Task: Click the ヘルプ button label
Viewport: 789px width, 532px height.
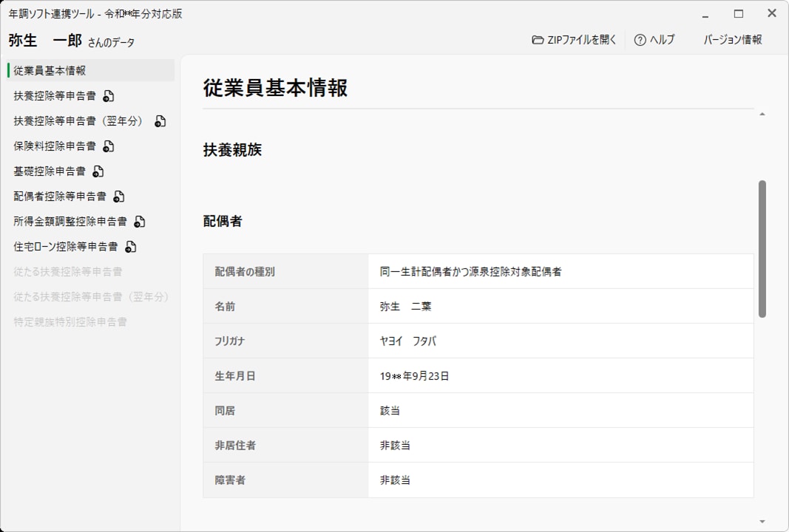Action: pyautogui.click(x=662, y=40)
